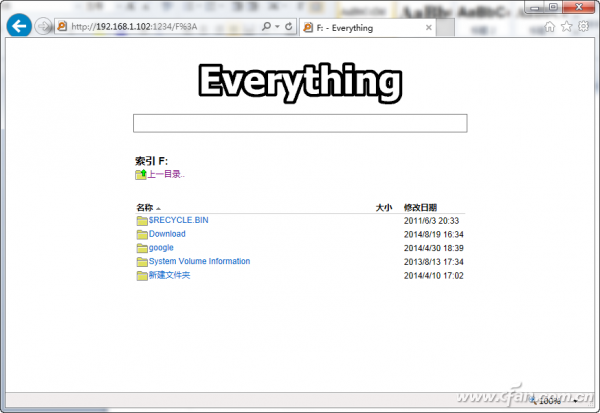Open Favorites star icon
This screenshot has width=600, height=413.
coord(566,26)
